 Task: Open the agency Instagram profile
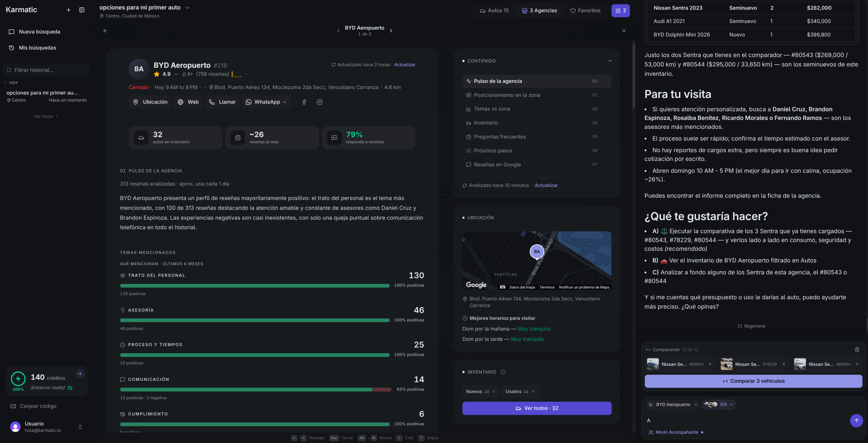point(319,102)
